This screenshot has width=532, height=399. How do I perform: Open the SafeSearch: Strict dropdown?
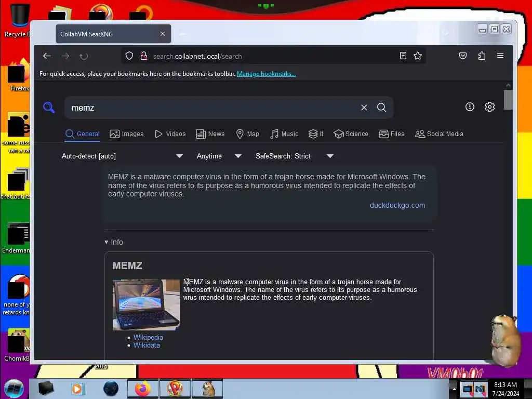pyautogui.click(x=294, y=156)
